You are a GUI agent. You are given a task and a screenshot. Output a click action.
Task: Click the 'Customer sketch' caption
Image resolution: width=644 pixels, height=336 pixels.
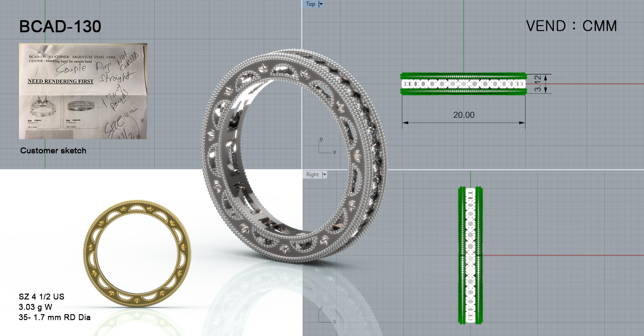[53, 151]
